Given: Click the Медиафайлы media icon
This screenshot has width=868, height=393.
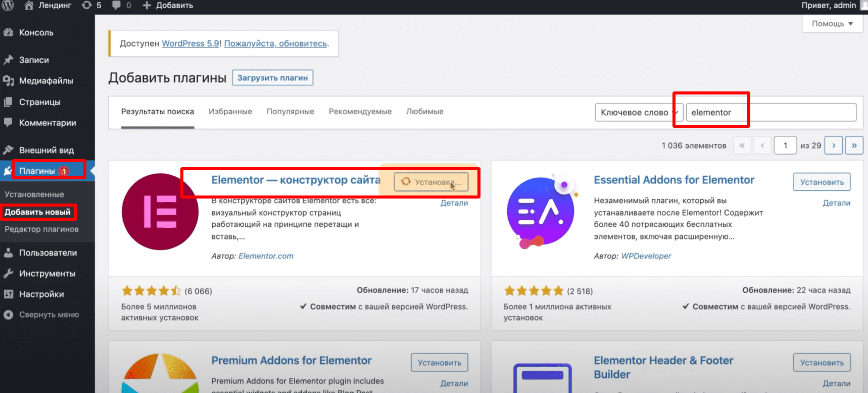Looking at the screenshot, I should 8,81.
